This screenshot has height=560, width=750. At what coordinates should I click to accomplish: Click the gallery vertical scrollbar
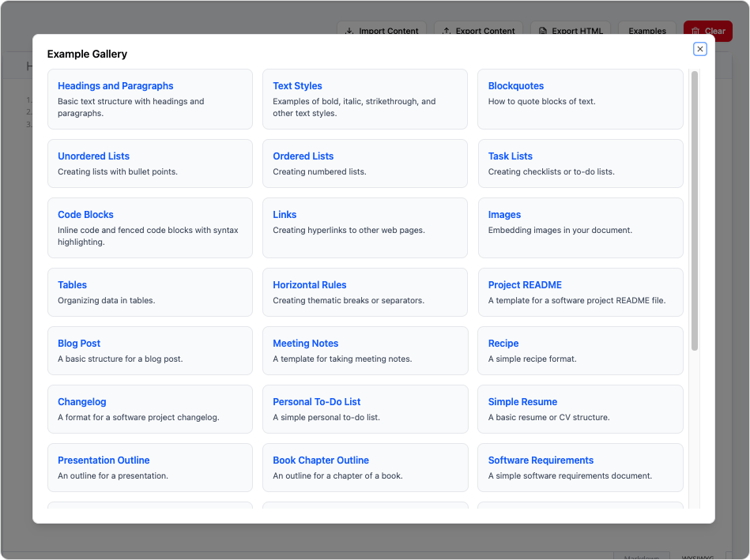point(695,211)
